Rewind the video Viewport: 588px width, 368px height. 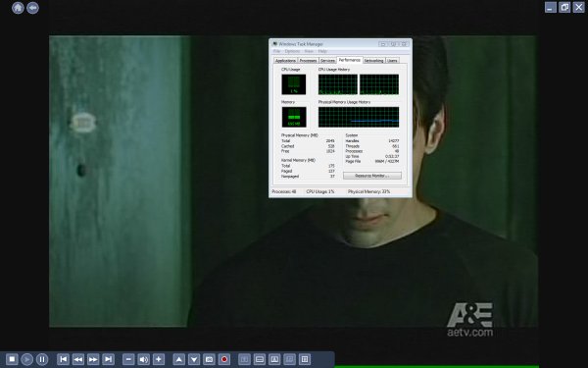[78, 359]
